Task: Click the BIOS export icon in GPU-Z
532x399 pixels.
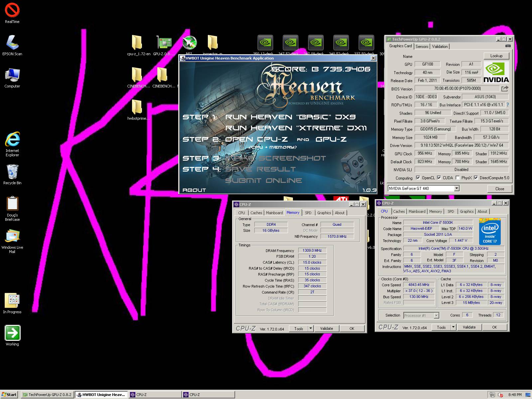Action: (x=505, y=88)
